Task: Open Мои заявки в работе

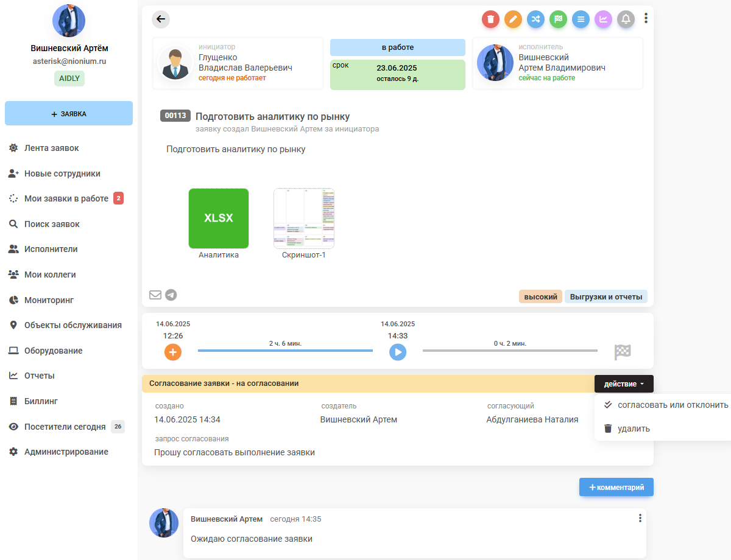Action: [66, 198]
